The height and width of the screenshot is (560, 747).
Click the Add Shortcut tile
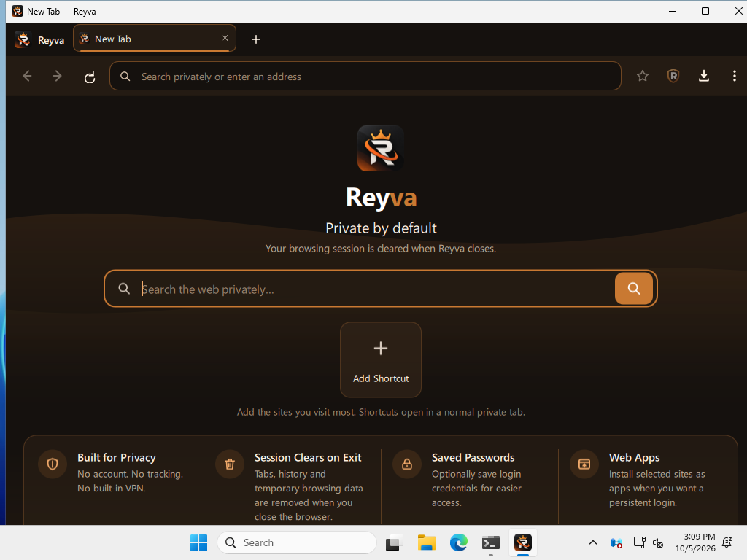tap(381, 360)
